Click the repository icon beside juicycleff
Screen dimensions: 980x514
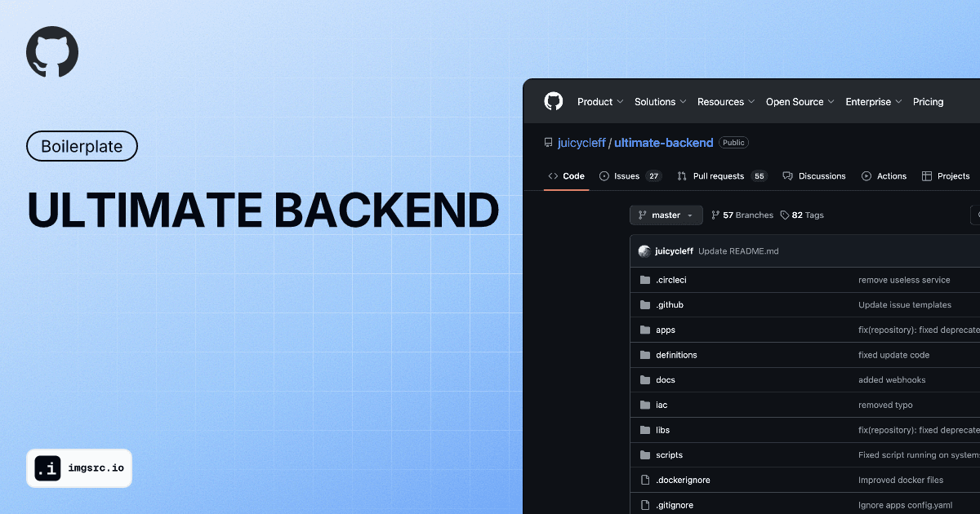pyautogui.click(x=549, y=143)
